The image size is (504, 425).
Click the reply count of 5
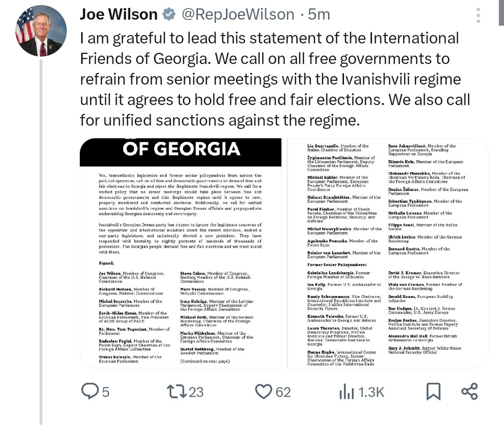(x=105, y=392)
